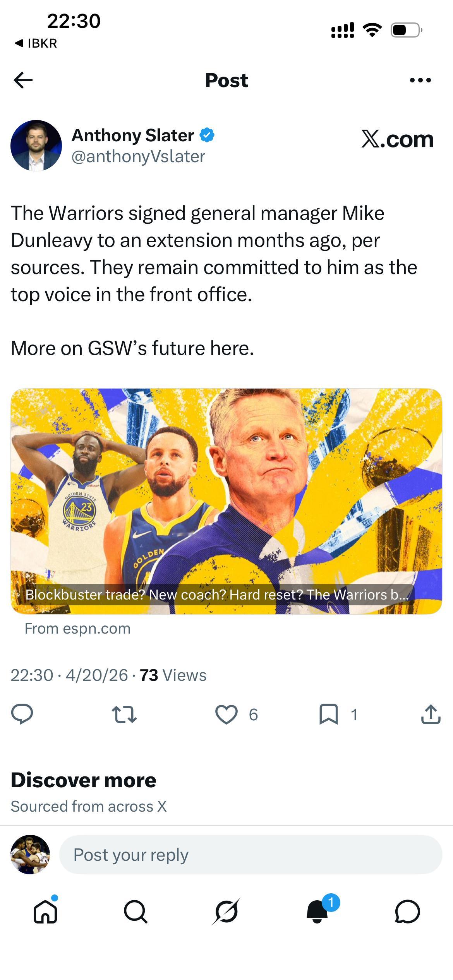Open the three-dot more options menu

(420, 80)
